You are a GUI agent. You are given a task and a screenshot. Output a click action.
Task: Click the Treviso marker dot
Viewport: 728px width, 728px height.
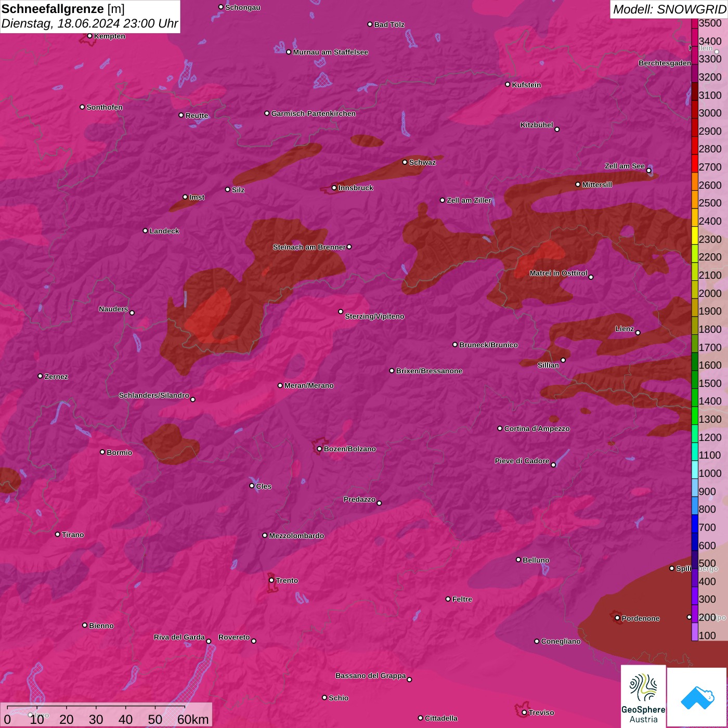(x=524, y=712)
